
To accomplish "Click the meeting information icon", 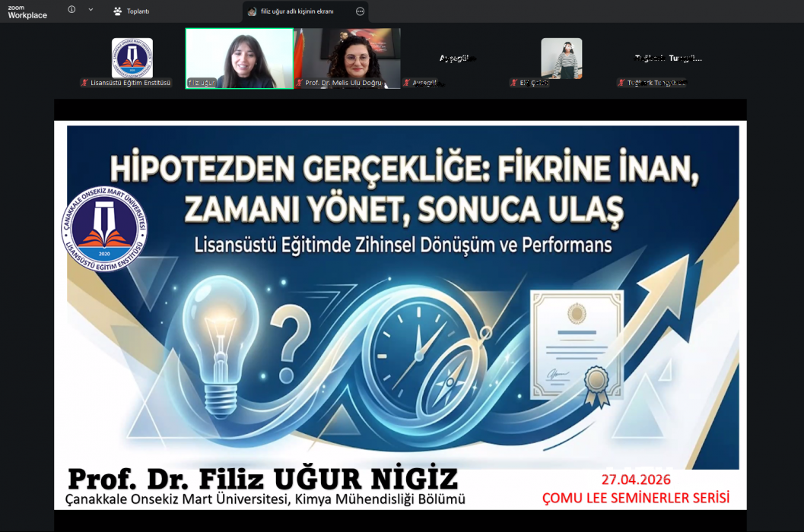I will 72,10.
